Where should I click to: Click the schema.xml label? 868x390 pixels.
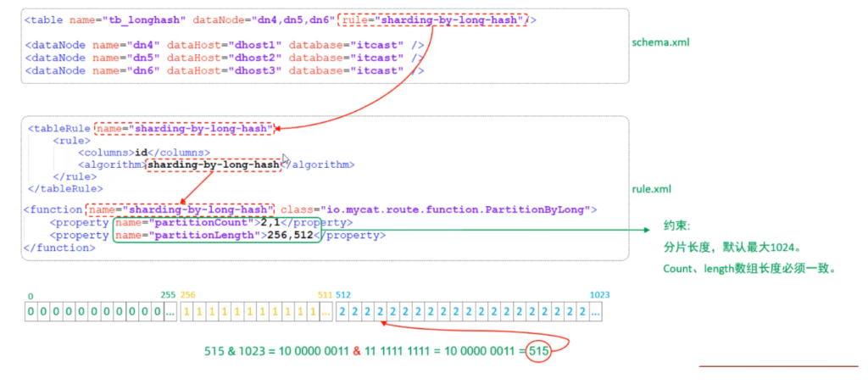point(661,42)
